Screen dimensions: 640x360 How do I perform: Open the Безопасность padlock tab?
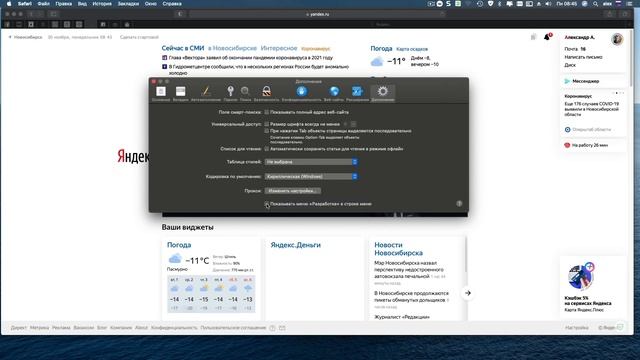click(267, 93)
